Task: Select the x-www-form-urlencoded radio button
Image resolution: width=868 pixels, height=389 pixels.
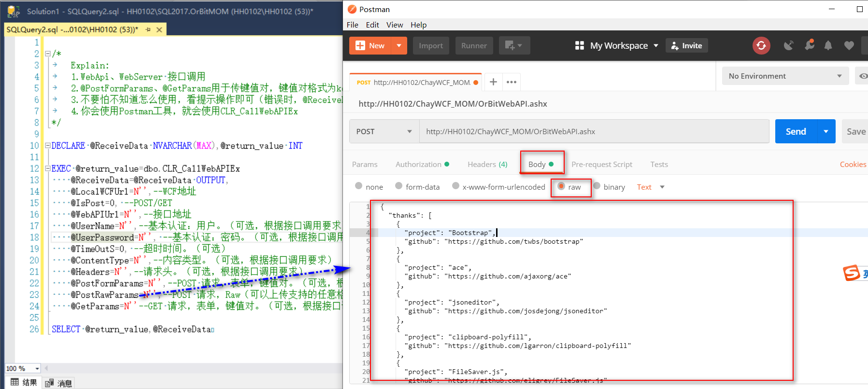Action: click(455, 186)
